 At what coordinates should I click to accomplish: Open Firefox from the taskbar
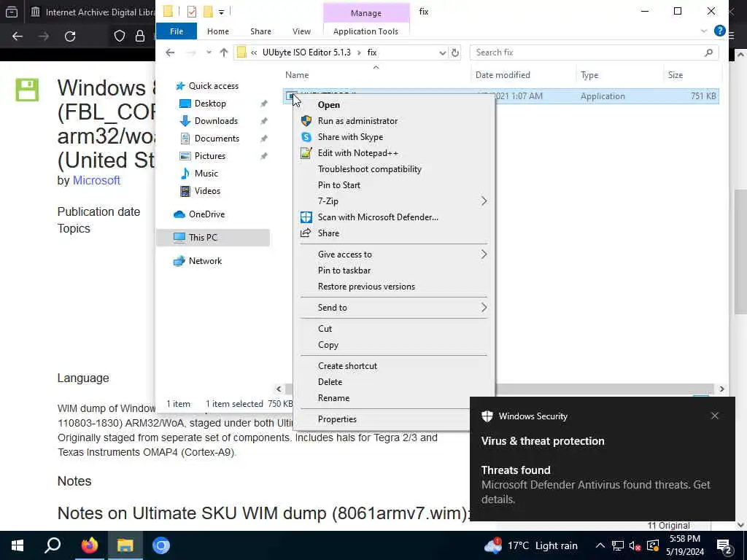[x=89, y=545]
